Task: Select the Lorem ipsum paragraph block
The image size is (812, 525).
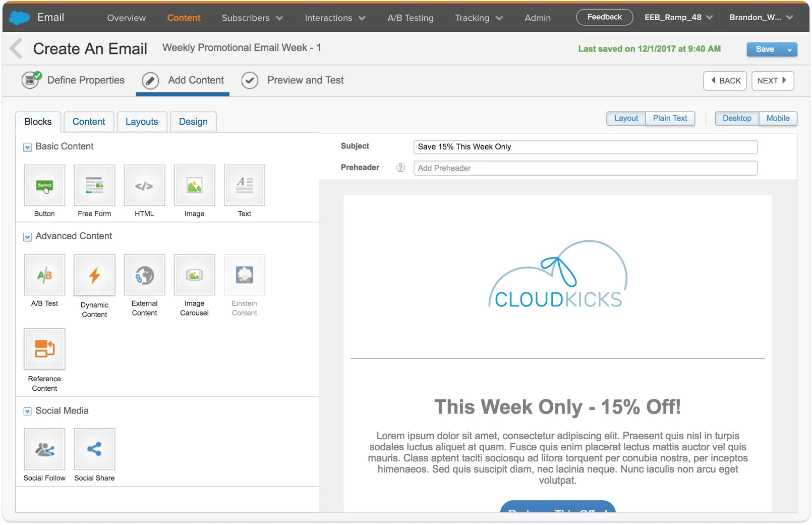Action: [558, 458]
